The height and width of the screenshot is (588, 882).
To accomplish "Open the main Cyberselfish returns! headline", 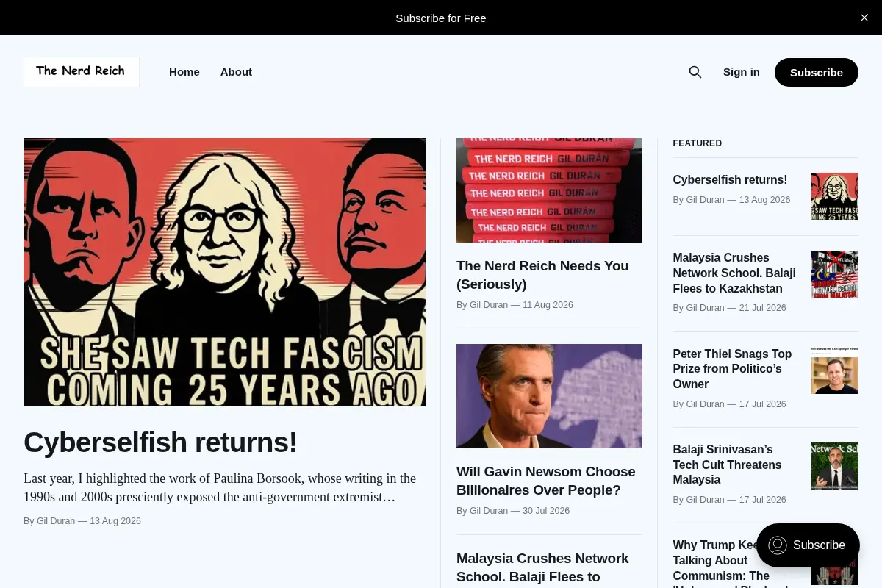I will pos(160,442).
